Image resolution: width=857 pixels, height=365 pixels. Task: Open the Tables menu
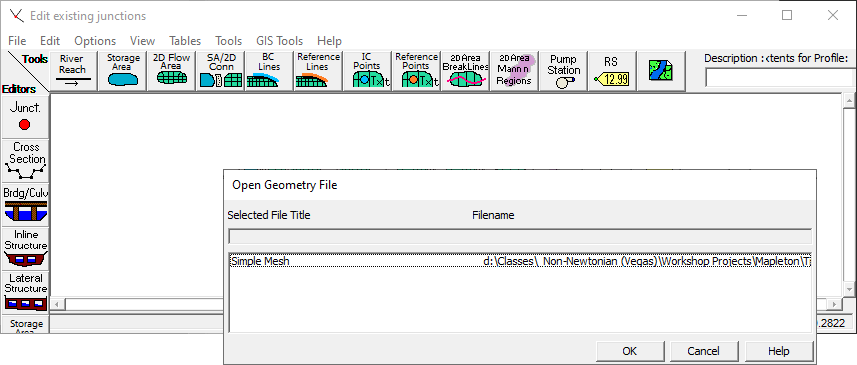(185, 40)
